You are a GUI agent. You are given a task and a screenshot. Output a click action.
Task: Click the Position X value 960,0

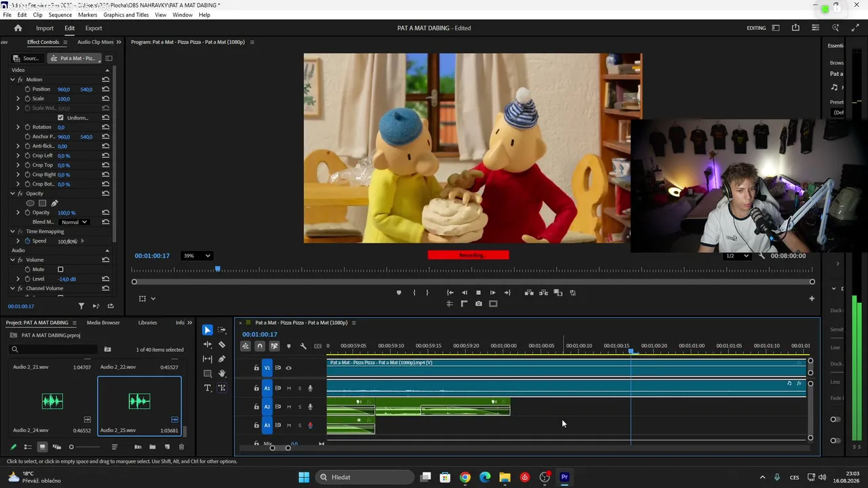pyautogui.click(x=64, y=89)
